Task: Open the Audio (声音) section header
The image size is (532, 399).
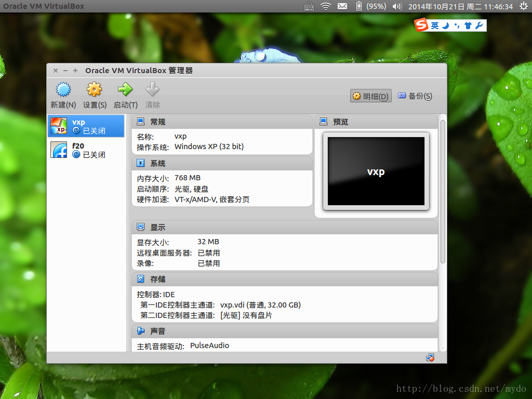Action: coord(284,331)
